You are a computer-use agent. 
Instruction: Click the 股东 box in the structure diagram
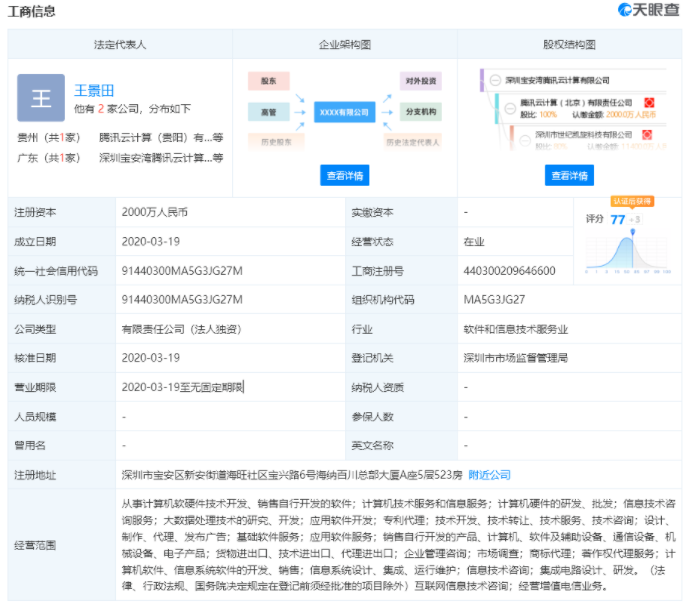coord(268,81)
